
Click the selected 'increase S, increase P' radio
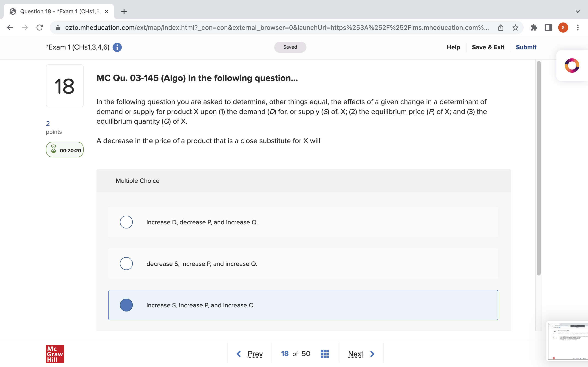pos(126,305)
